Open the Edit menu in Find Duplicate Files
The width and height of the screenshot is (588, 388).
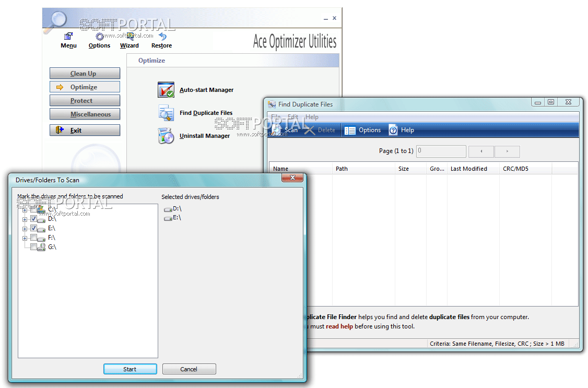pos(293,116)
